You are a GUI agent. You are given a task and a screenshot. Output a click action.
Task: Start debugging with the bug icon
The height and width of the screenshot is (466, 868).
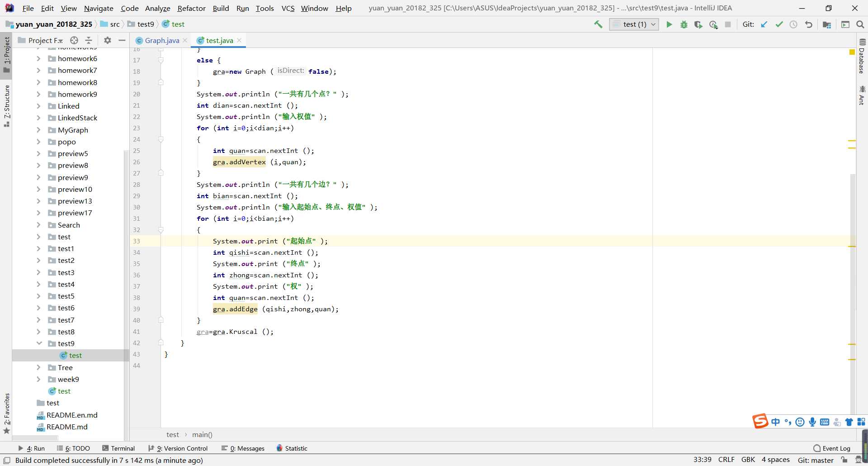point(684,24)
